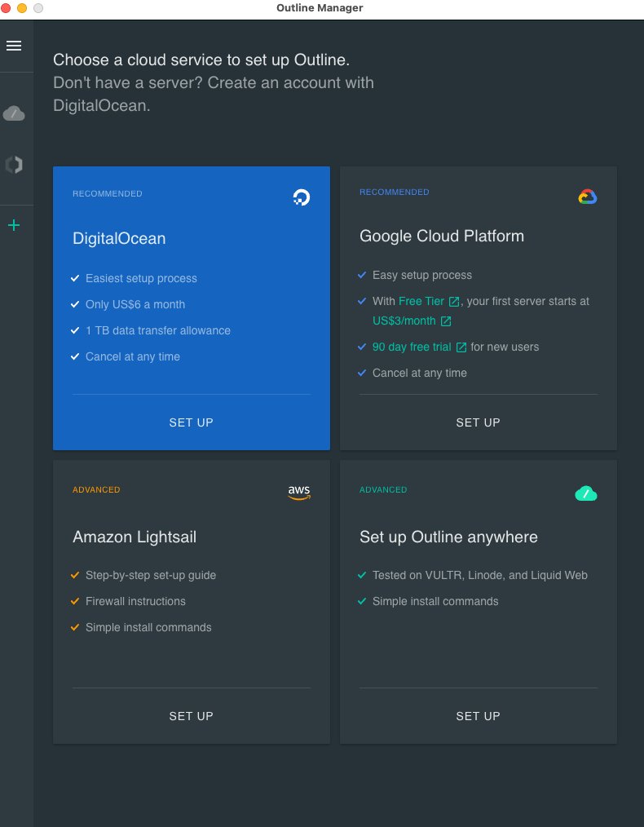
Task: Set up DigitalOcean server
Action: coord(192,422)
